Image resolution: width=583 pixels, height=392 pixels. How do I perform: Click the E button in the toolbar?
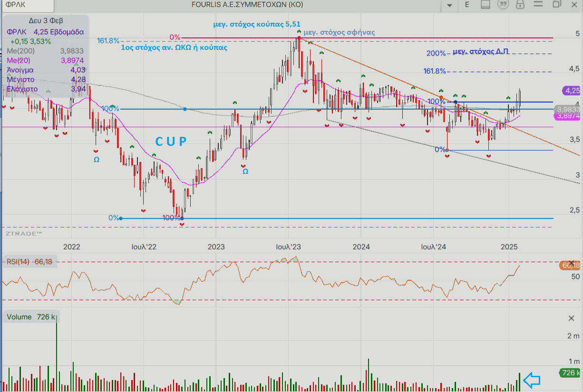(x=467, y=4)
